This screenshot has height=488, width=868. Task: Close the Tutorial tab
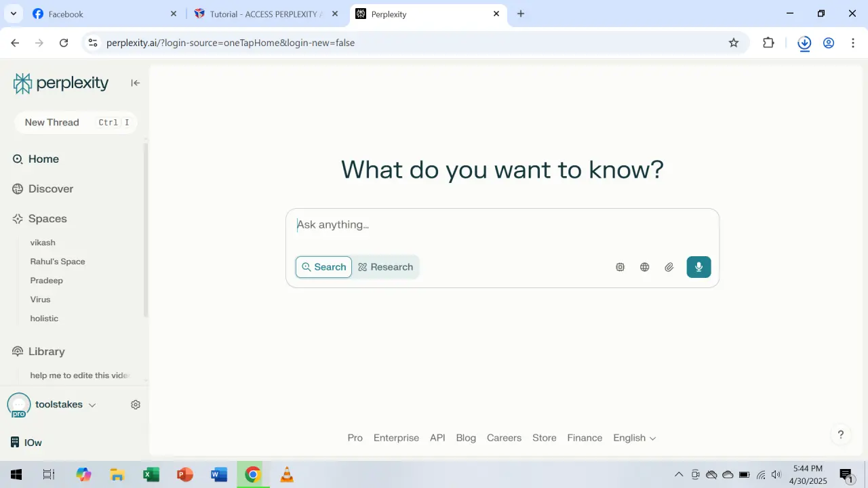pyautogui.click(x=334, y=14)
